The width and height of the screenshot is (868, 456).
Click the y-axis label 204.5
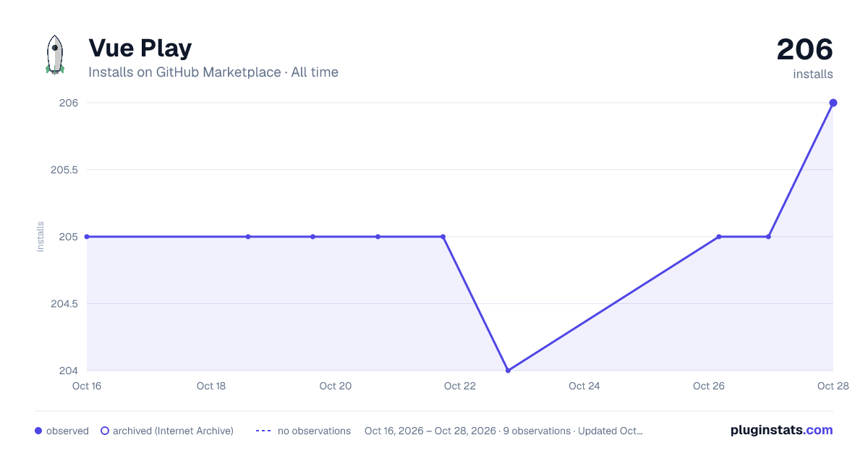tap(64, 304)
